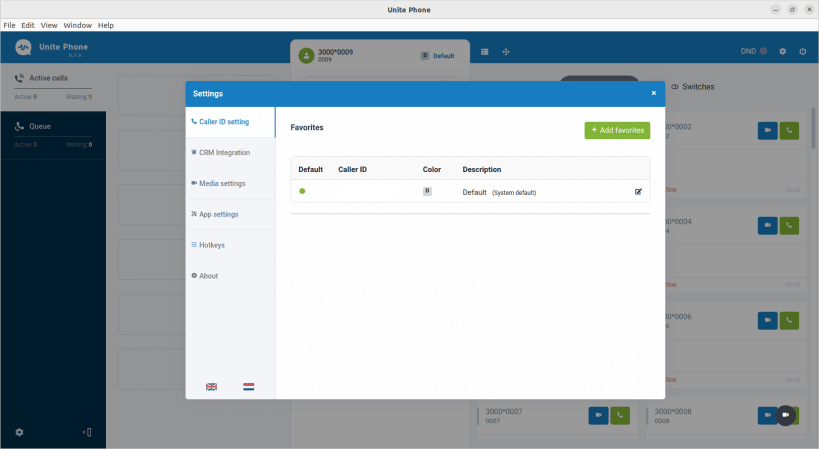Viewport: 819px width, 449px height.
Task: Open the sidebar settings gear at bottom
Action: (x=19, y=432)
